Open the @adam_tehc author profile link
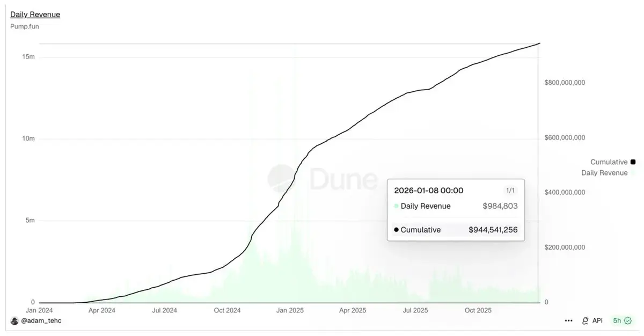Image resolution: width=644 pixels, height=336 pixels. click(x=42, y=320)
